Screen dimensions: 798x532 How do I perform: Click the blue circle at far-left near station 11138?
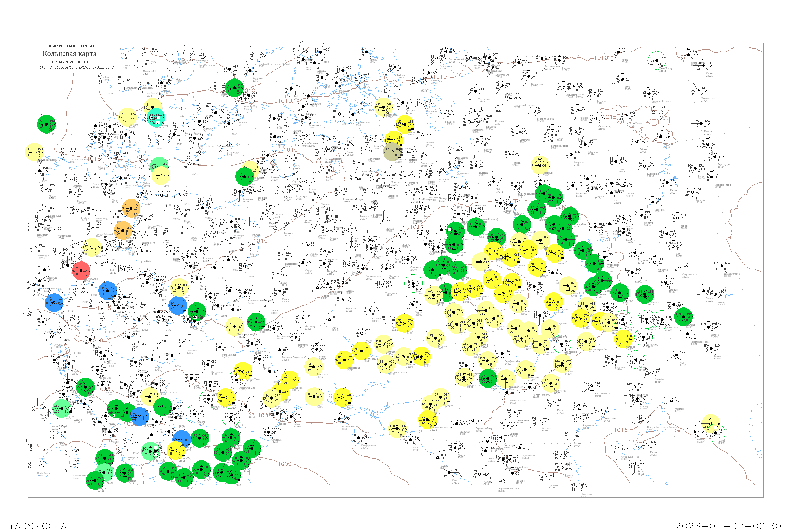(54, 303)
